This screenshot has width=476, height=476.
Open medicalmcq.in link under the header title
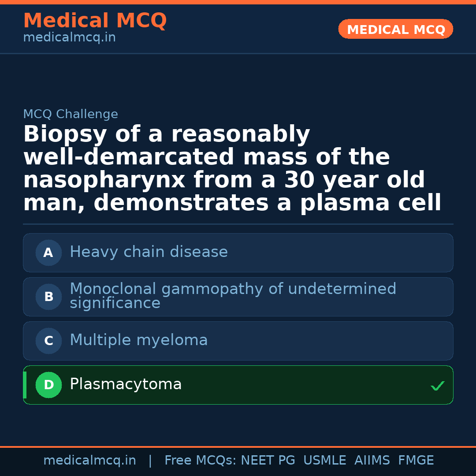[x=69, y=38]
